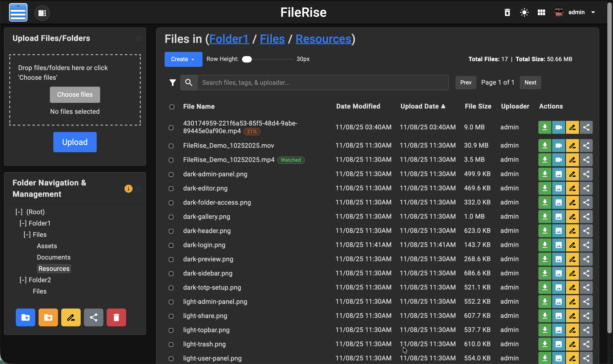This screenshot has width=613, height=364.
Task: Click the blue create folder icon
Action: coord(25,317)
